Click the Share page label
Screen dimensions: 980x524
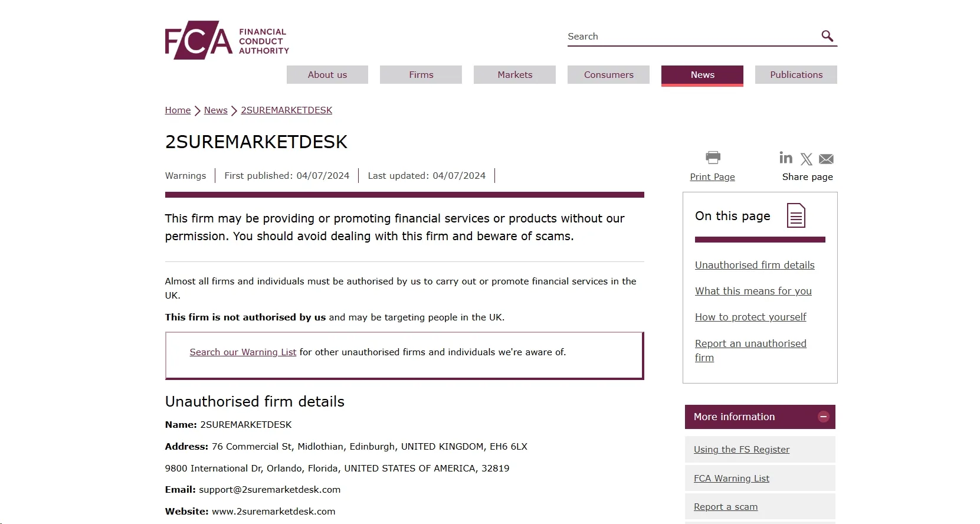coord(808,177)
